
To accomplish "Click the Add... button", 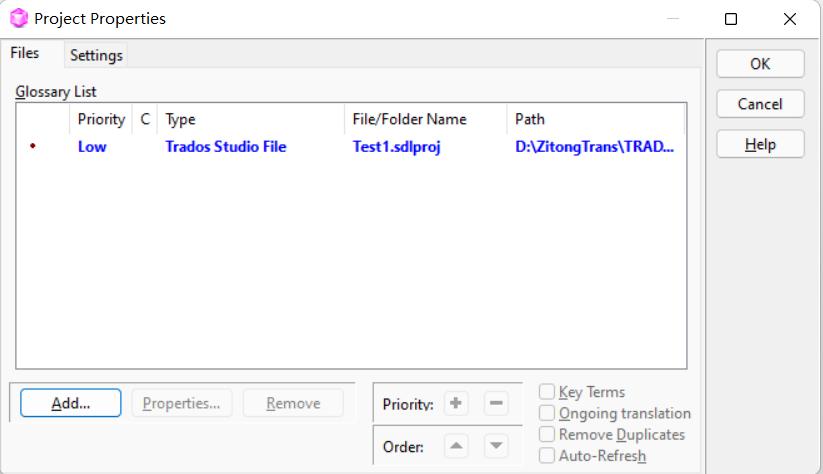I will pyautogui.click(x=71, y=403).
